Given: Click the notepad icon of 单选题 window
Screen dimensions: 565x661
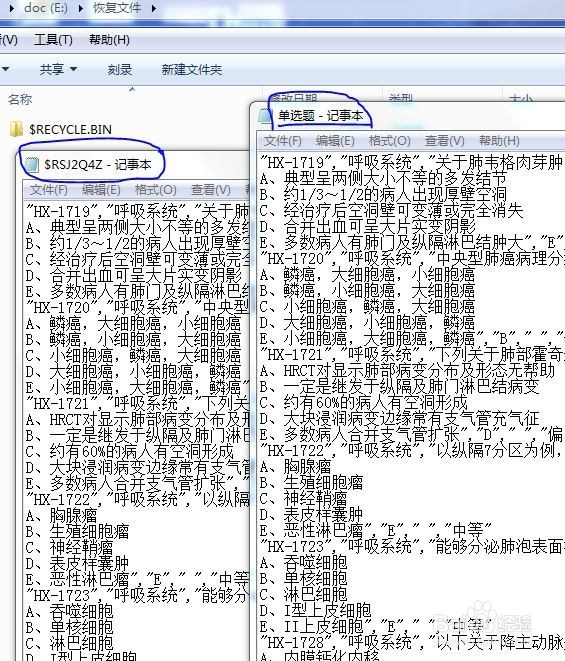Looking at the screenshot, I should pos(265,116).
